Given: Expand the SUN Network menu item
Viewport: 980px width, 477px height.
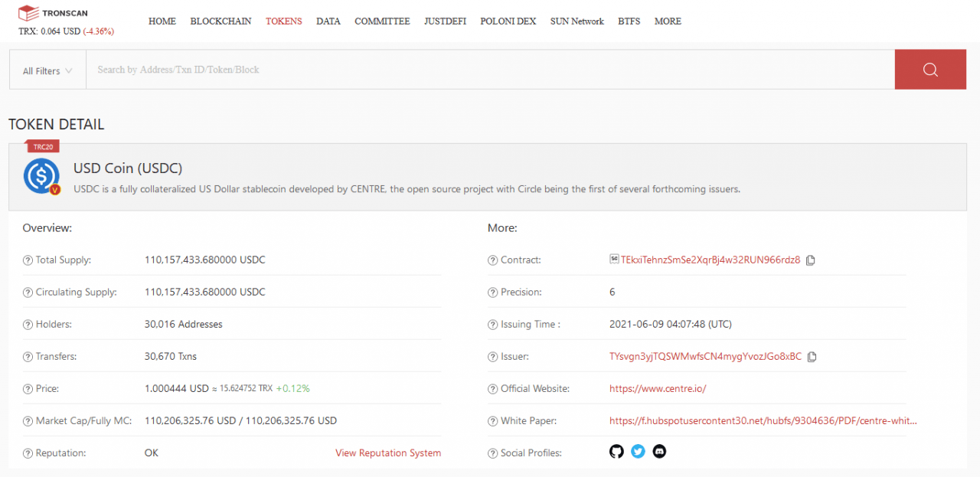Looking at the screenshot, I should point(577,21).
